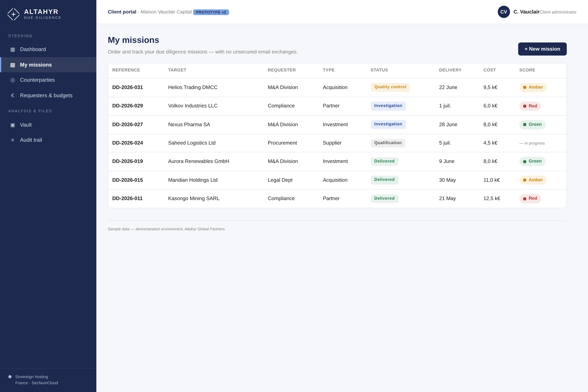Open mission DD-2026-011
Screen dimensions: 588x392
click(127, 198)
